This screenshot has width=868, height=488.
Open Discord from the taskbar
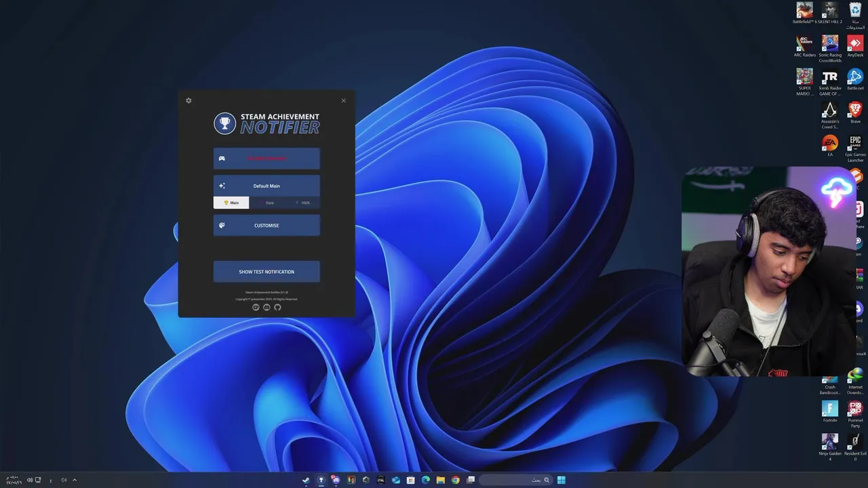[336, 480]
